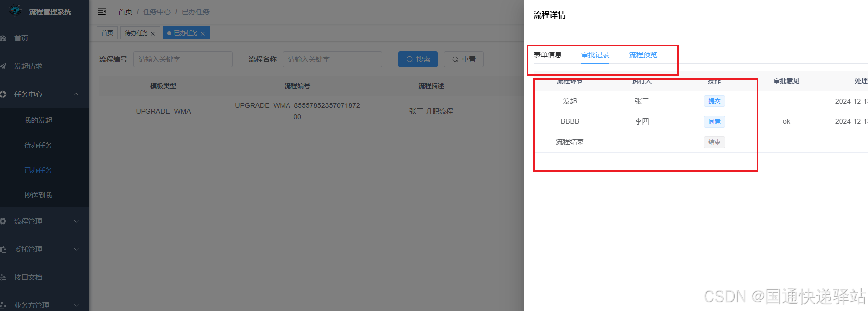Image resolution: width=868 pixels, height=311 pixels.
Task: Click the process management system logo
Action: pos(16,10)
